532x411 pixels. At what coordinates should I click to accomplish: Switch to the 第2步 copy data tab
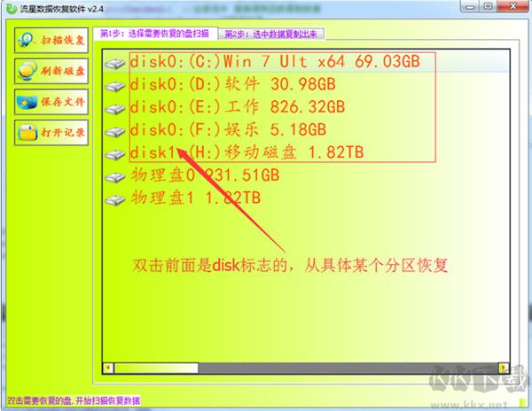pyautogui.click(x=271, y=34)
